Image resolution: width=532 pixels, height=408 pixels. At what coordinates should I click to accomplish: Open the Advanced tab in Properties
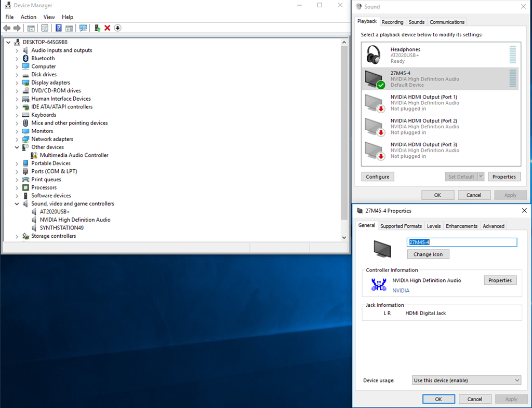click(494, 226)
